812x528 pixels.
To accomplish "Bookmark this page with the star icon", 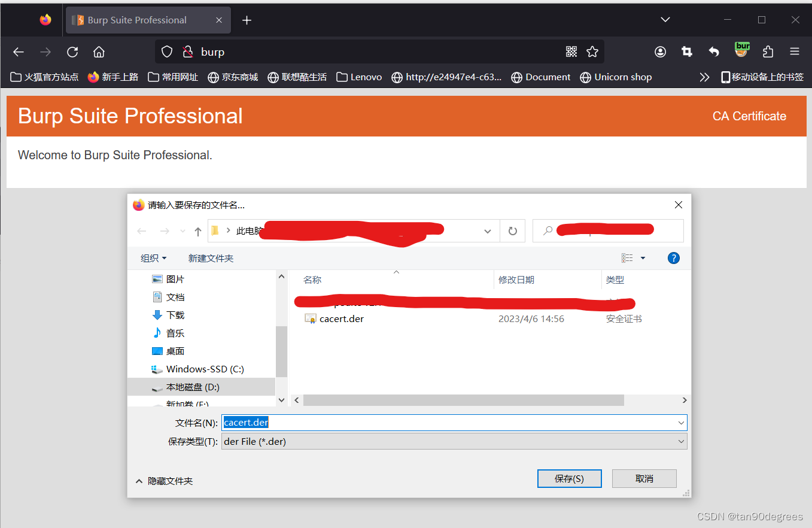I will coord(592,52).
